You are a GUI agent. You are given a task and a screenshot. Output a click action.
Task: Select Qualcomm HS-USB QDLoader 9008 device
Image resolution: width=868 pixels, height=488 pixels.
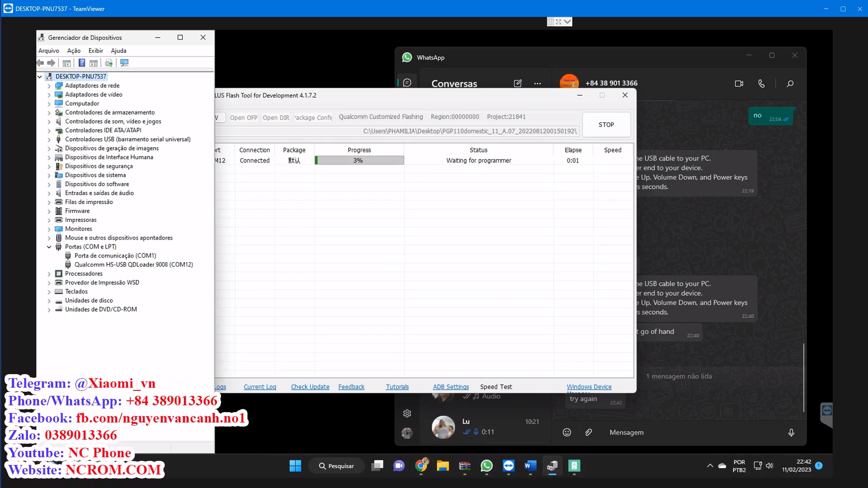[133, 265]
